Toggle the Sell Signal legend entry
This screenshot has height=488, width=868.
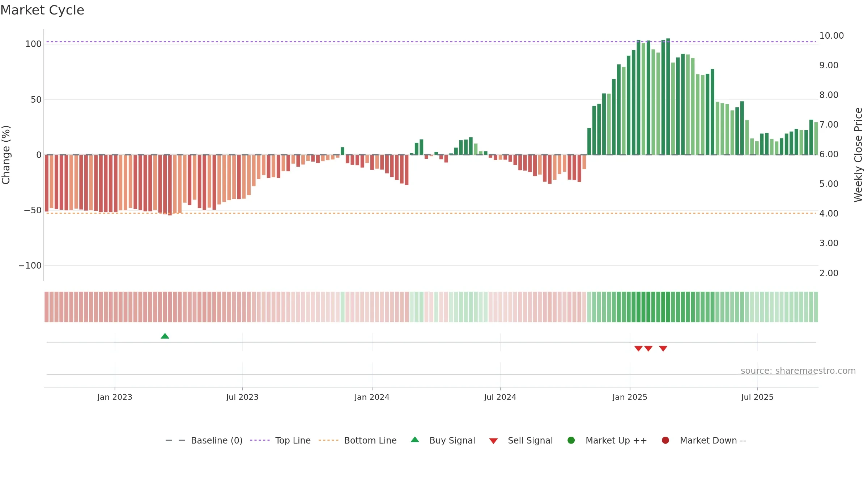tap(521, 440)
